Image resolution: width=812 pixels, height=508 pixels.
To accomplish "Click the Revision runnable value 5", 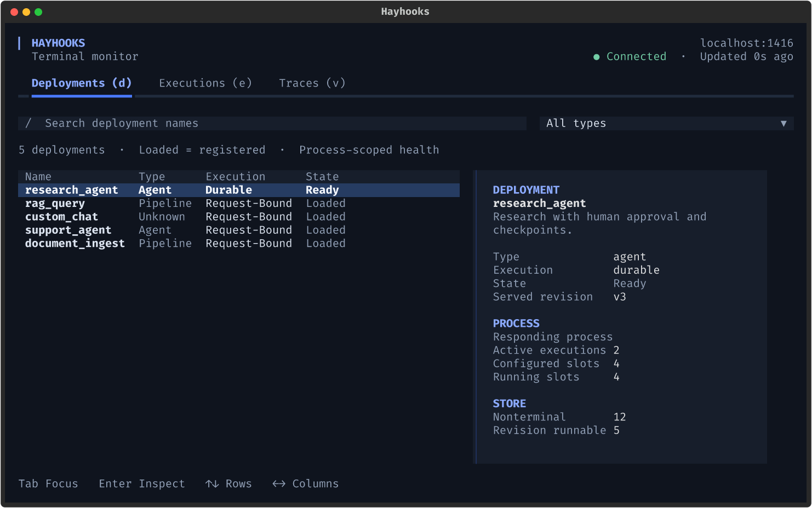I will (616, 430).
